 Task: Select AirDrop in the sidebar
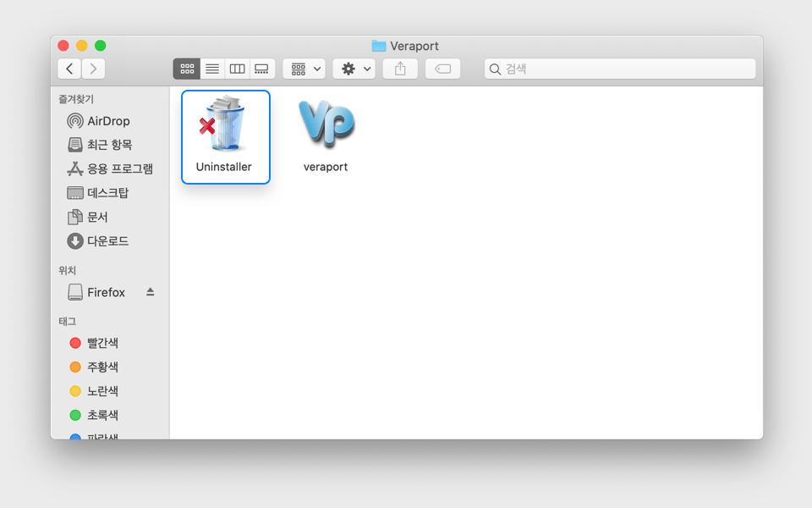108,121
